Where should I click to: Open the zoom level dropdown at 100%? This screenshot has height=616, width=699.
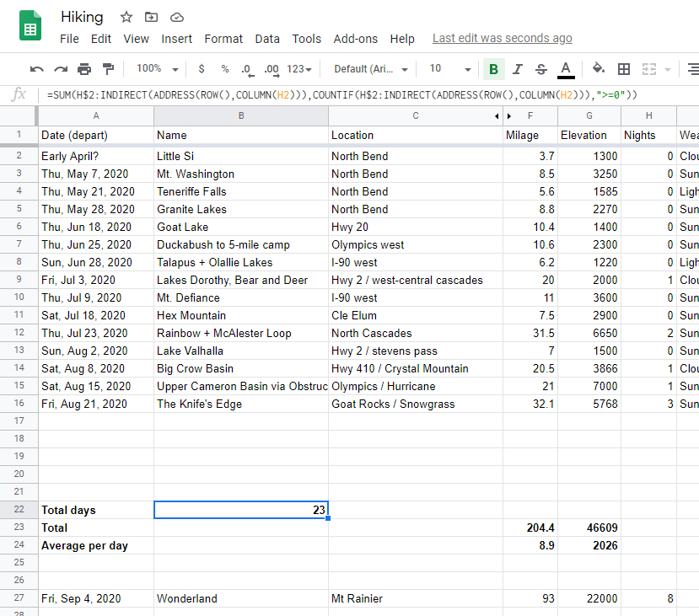click(x=158, y=69)
